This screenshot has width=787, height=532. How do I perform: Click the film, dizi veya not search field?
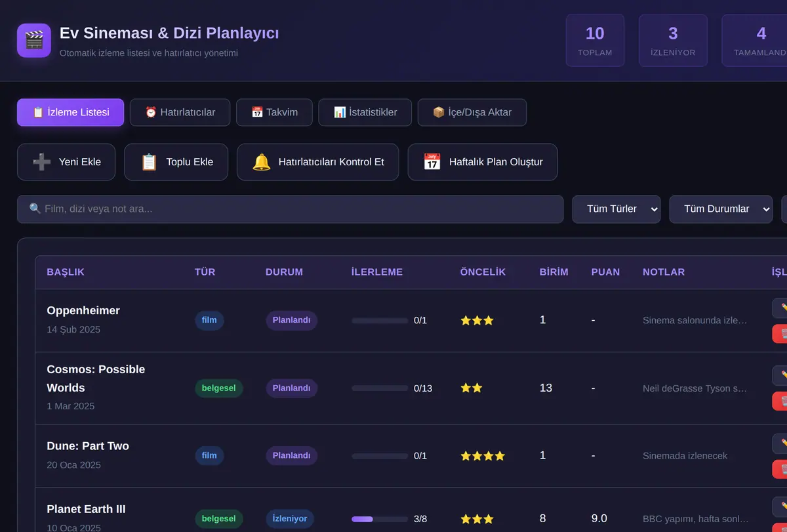coord(290,209)
